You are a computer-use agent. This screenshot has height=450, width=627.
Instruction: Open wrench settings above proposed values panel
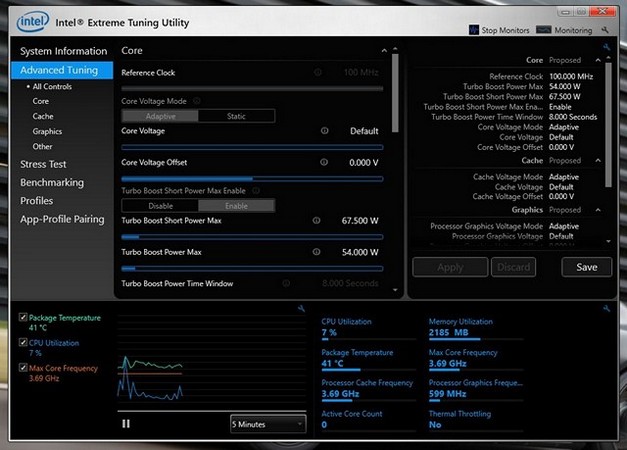606,47
